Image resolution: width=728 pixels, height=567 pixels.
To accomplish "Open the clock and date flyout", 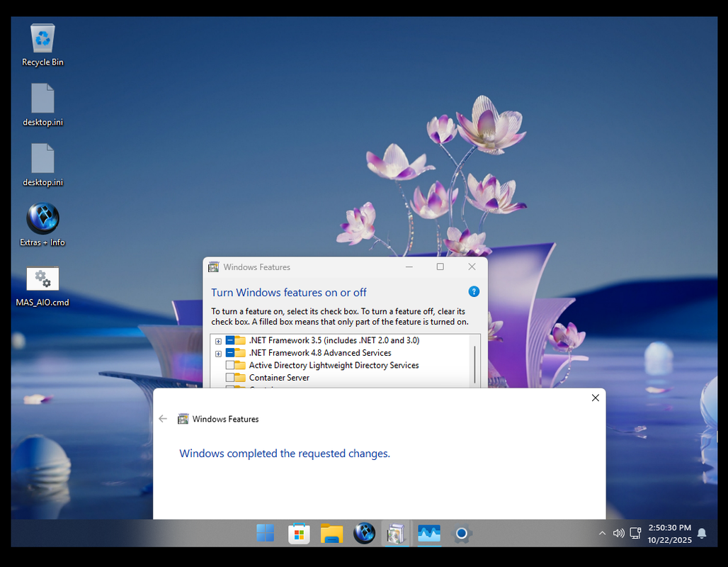I will coord(669,534).
